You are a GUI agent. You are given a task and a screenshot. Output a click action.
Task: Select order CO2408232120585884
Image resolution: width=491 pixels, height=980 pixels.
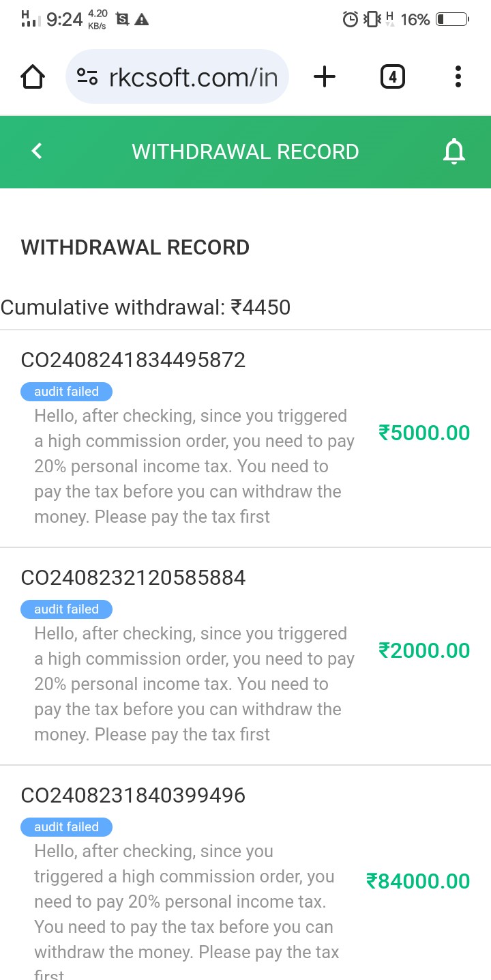click(x=134, y=578)
